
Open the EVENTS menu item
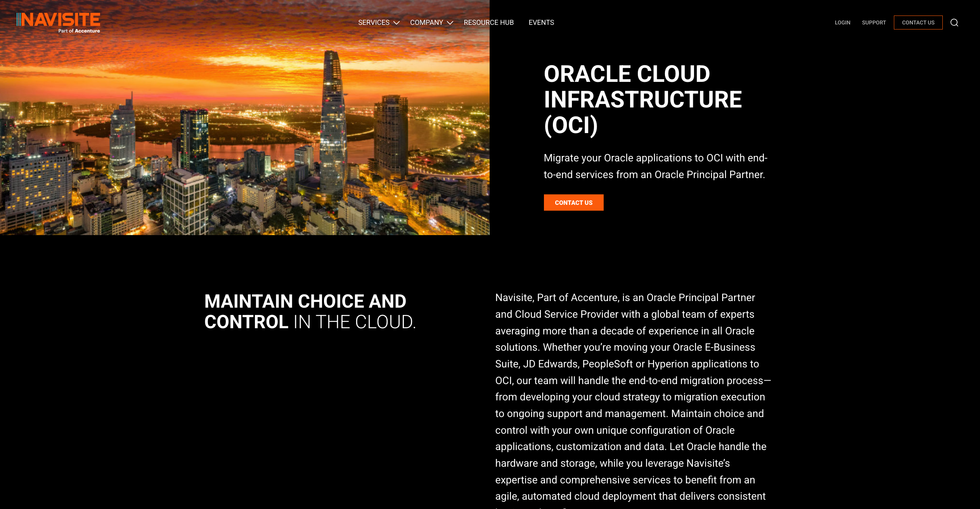click(541, 23)
